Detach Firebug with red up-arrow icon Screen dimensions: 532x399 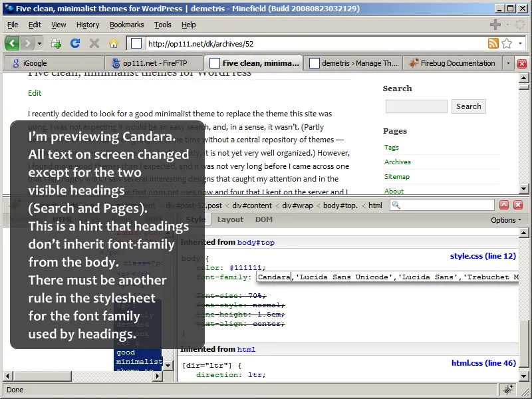(x=504, y=205)
